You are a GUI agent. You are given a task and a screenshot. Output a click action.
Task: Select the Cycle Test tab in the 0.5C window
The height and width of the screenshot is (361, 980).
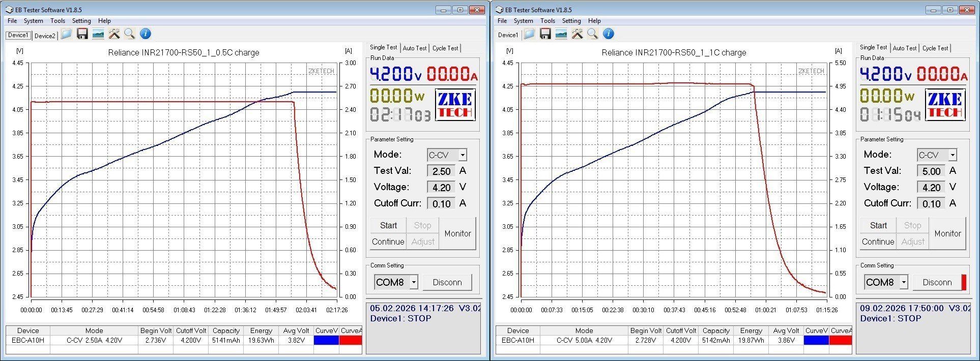coord(445,48)
